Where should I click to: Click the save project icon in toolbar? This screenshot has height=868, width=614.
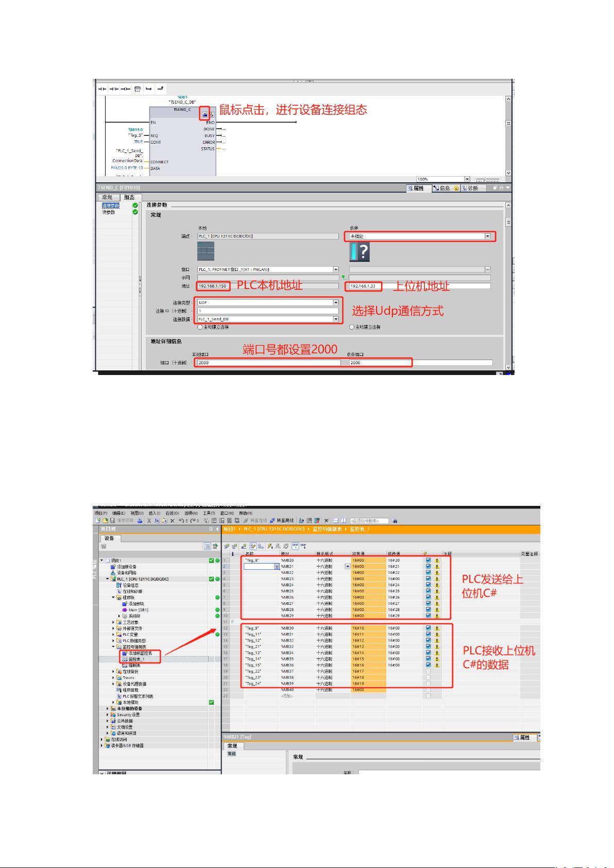click(112, 521)
